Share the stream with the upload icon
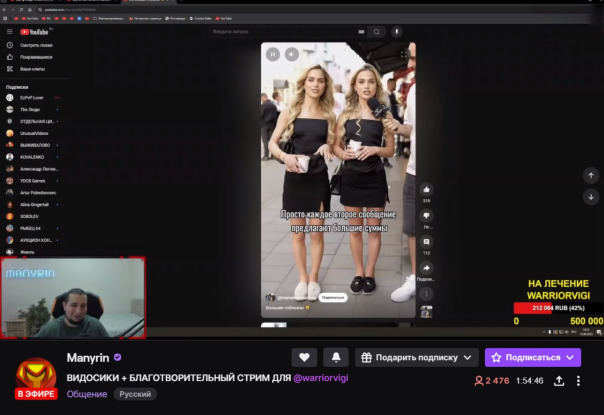604x415 pixels. 558,381
